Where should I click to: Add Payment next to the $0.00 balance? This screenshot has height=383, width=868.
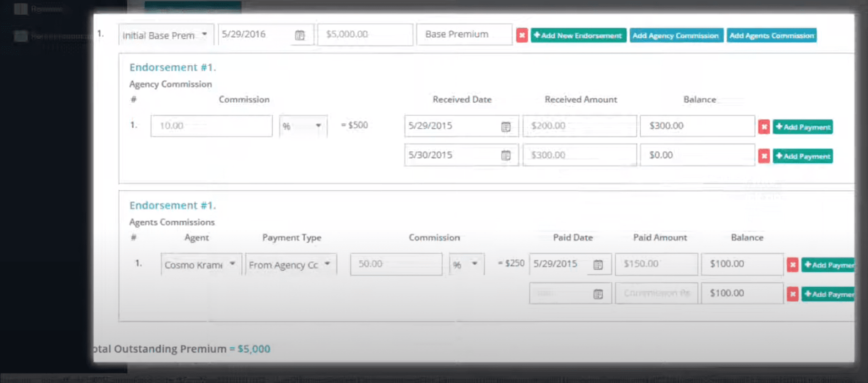point(803,156)
